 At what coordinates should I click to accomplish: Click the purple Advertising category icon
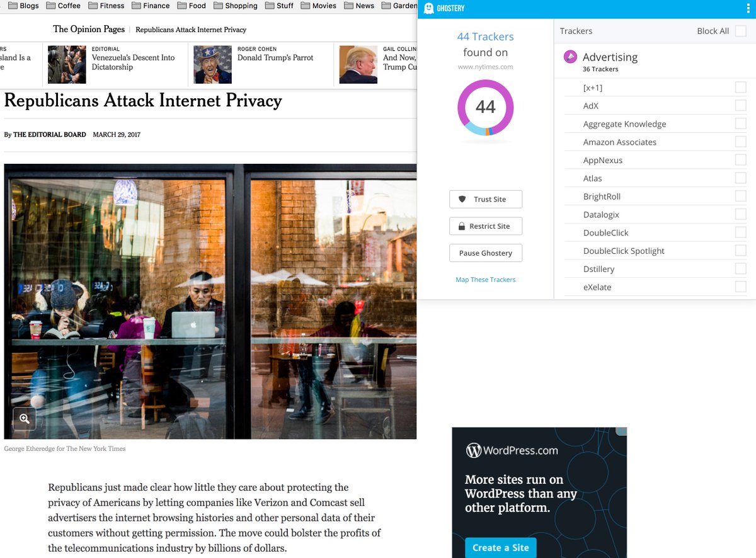570,57
